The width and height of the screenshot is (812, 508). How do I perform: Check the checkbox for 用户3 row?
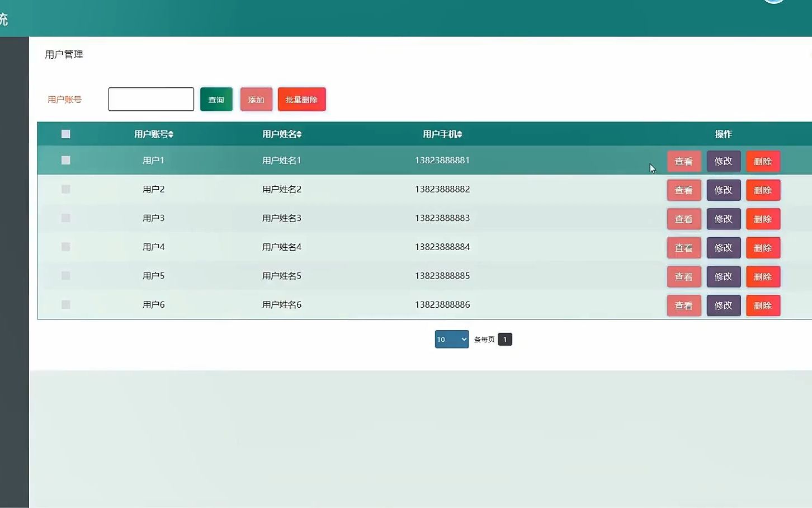click(x=65, y=218)
